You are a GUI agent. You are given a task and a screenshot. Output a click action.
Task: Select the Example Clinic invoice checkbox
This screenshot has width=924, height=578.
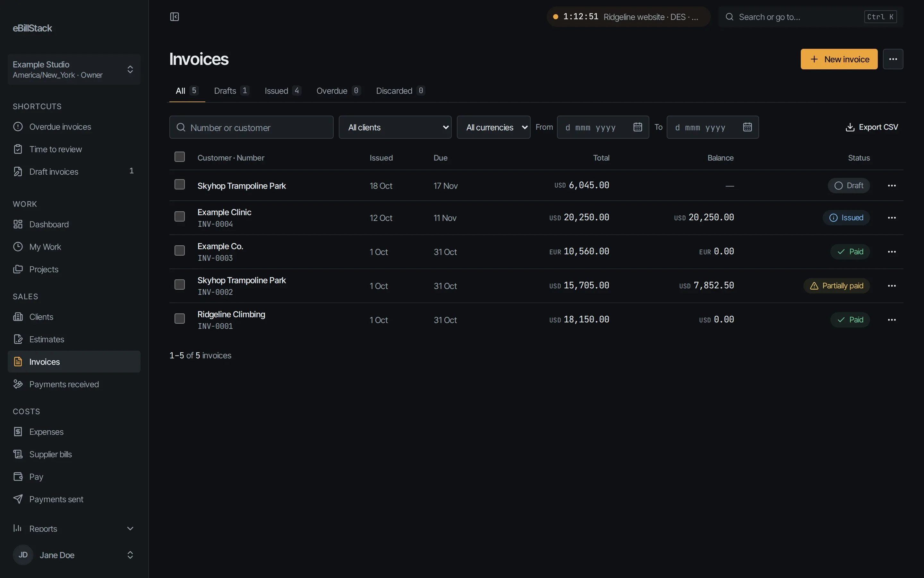[179, 217]
